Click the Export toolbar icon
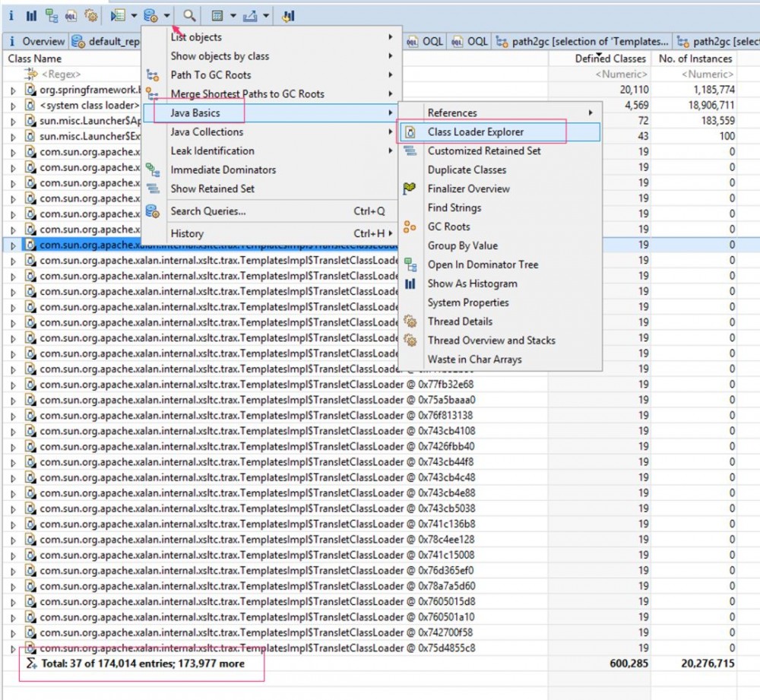 [250, 15]
